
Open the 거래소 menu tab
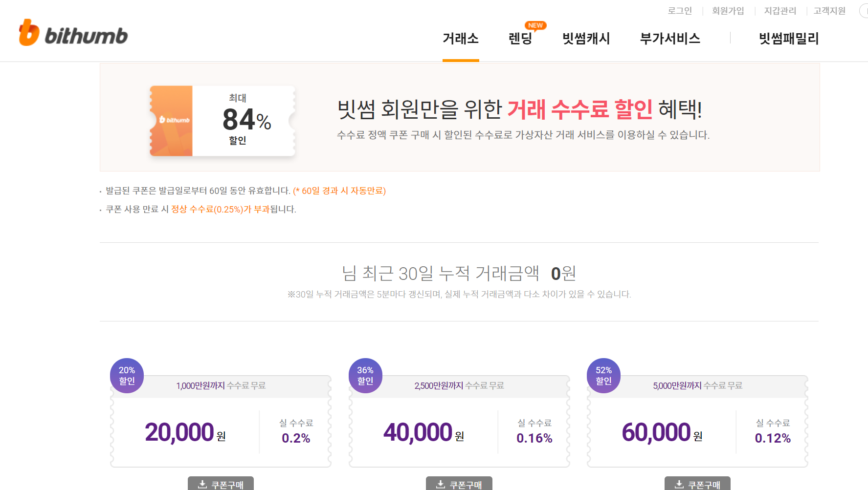(x=461, y=39)
